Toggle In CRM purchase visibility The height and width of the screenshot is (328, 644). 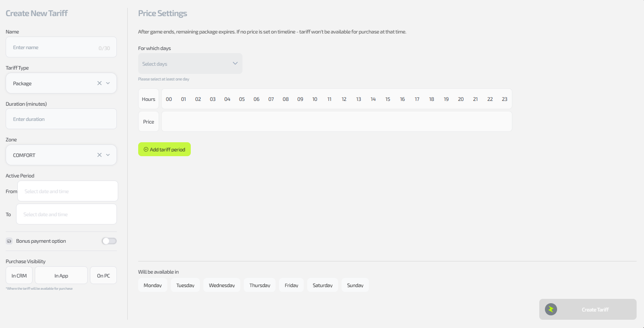coord(19,275)
